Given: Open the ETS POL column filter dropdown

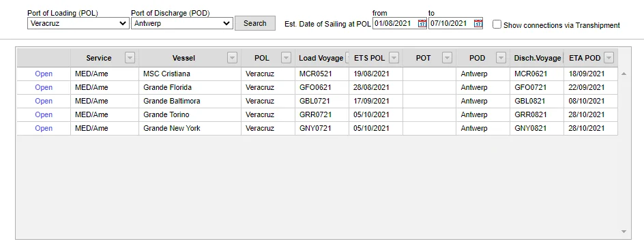Looking at the screenshot, I should [x=394, y=58].
